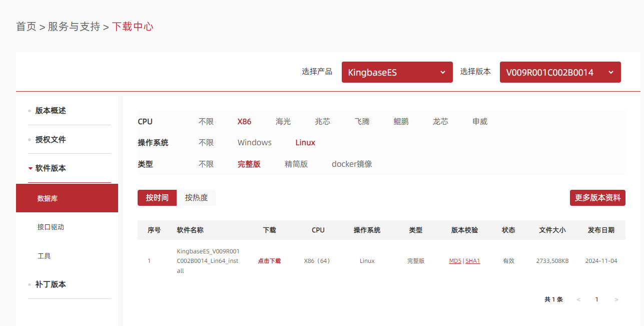Open the 选择产品 KingbaseES dropdown
The height and width of the screenshot is (326, 644).
397,72
